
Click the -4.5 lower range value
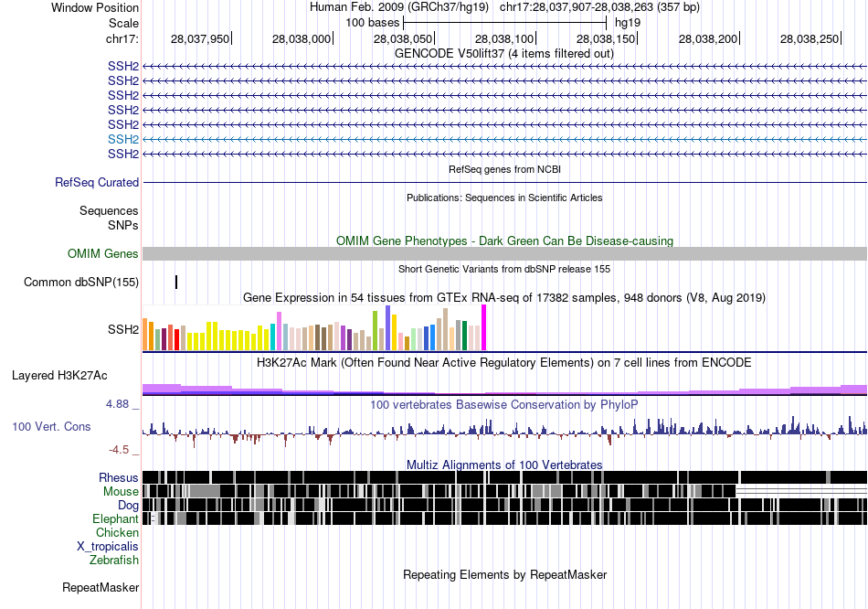119,449
